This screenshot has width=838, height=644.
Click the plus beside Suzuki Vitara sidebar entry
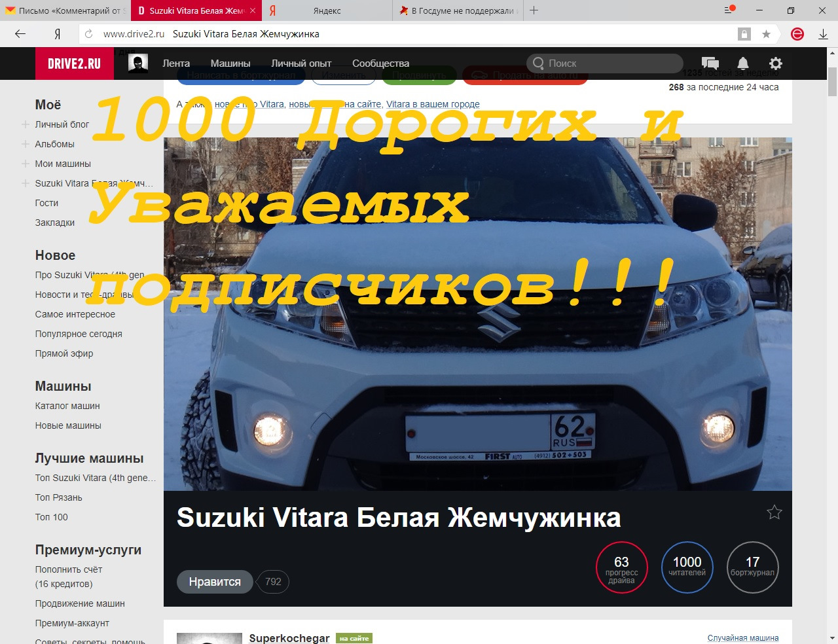click(x=26, y=183)
